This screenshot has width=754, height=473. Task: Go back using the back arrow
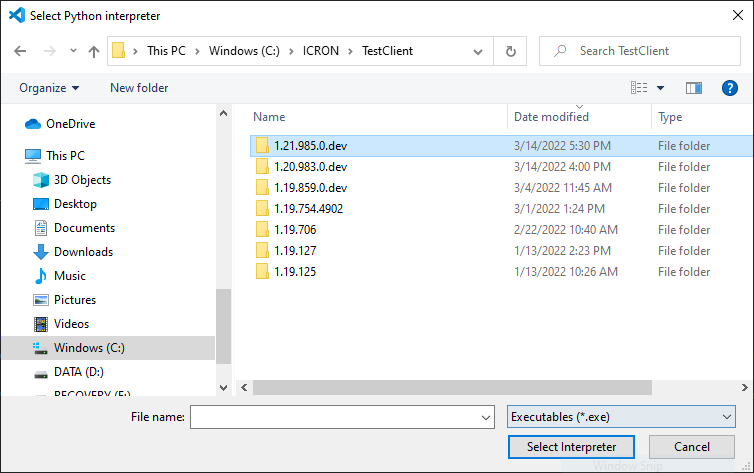tap(20, 51)
